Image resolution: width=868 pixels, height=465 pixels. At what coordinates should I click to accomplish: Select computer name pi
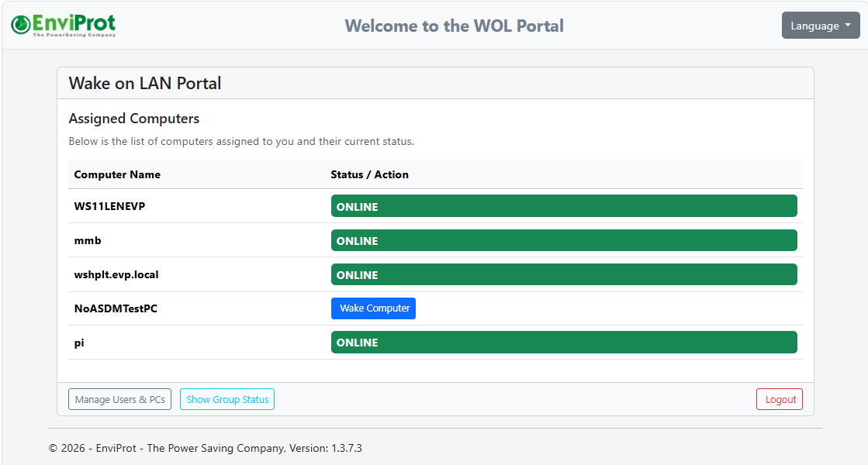point(79,343)
